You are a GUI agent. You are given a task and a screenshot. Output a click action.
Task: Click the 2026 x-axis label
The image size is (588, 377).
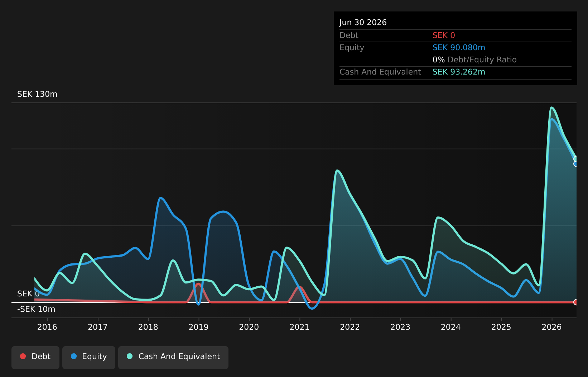552,327
